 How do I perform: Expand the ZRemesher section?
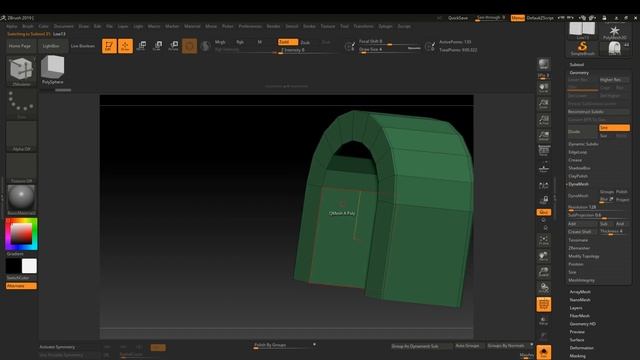579,248
